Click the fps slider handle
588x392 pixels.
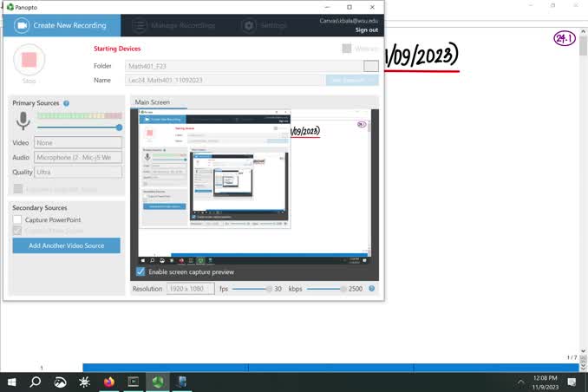pos(268,289)
